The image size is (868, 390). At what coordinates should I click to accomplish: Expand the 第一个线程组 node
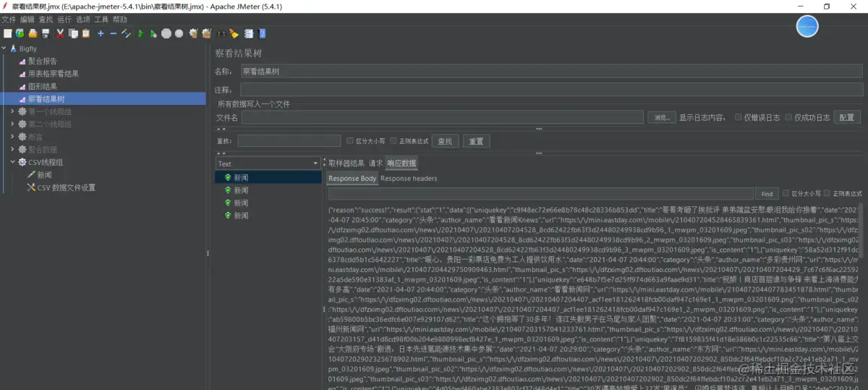click(x=12, y=111)
